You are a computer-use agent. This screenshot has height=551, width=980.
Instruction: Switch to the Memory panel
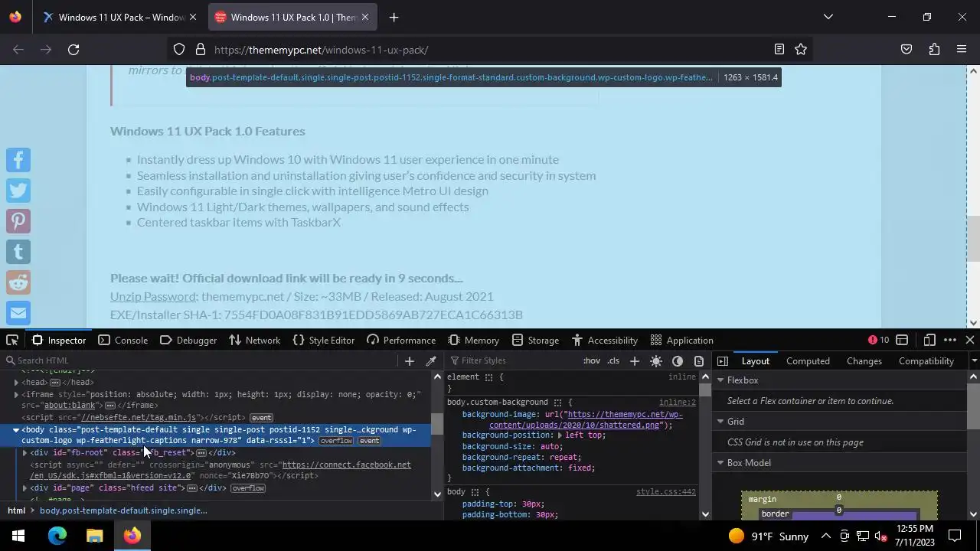pos(473,340)
